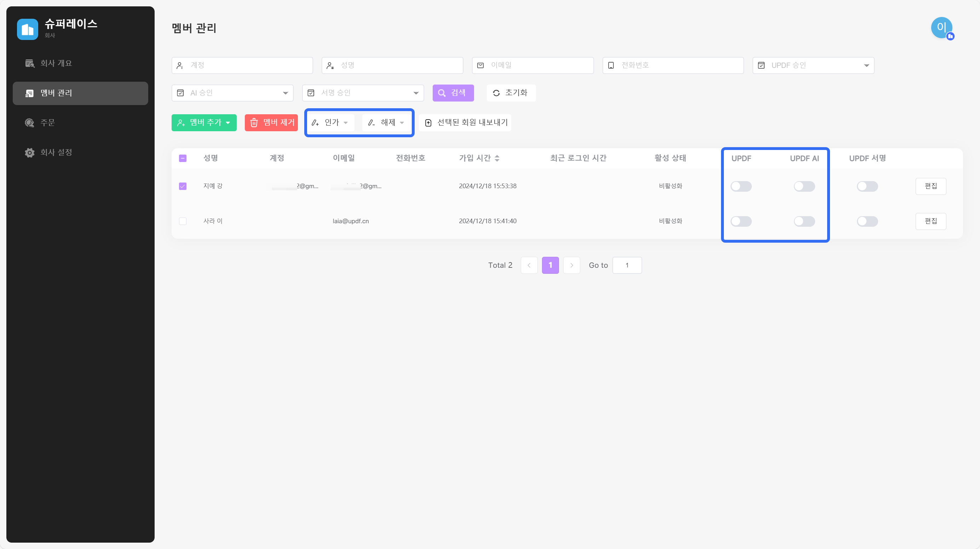The width and height of the screenshot is (980, 549).
Task: Click the add-person icon on 멤버 추가
Action: point(181,122)
